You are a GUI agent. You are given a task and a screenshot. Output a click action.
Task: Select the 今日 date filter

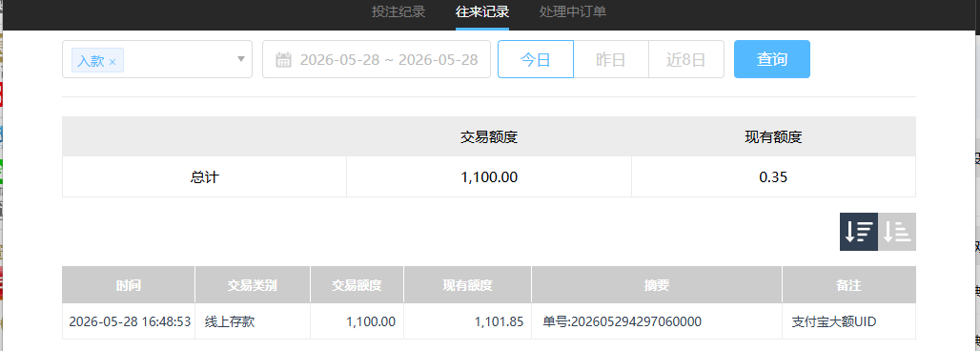coord(536,59)
